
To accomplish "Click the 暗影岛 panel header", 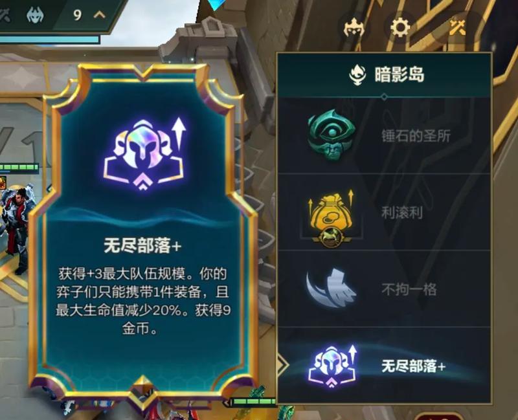I will (385, 75).
